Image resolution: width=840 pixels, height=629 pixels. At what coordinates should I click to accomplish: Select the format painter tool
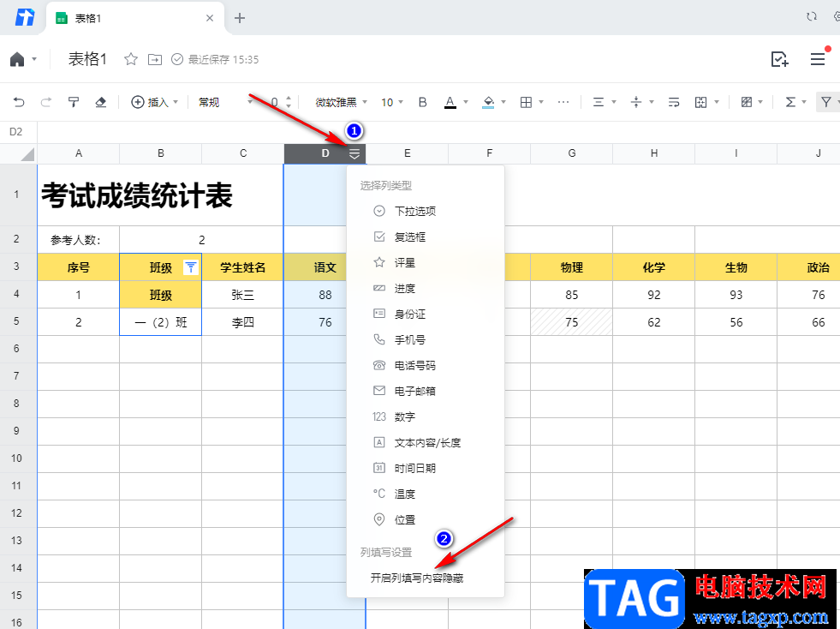[74, 102]
